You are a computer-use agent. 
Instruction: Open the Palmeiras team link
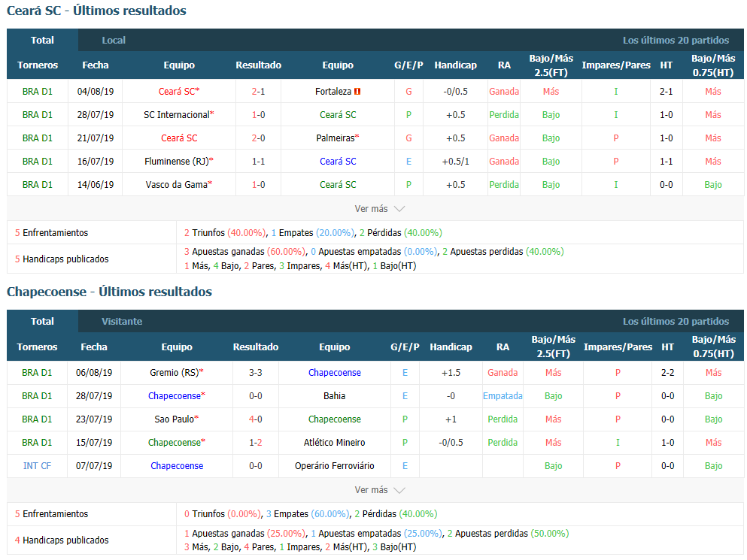337,138
